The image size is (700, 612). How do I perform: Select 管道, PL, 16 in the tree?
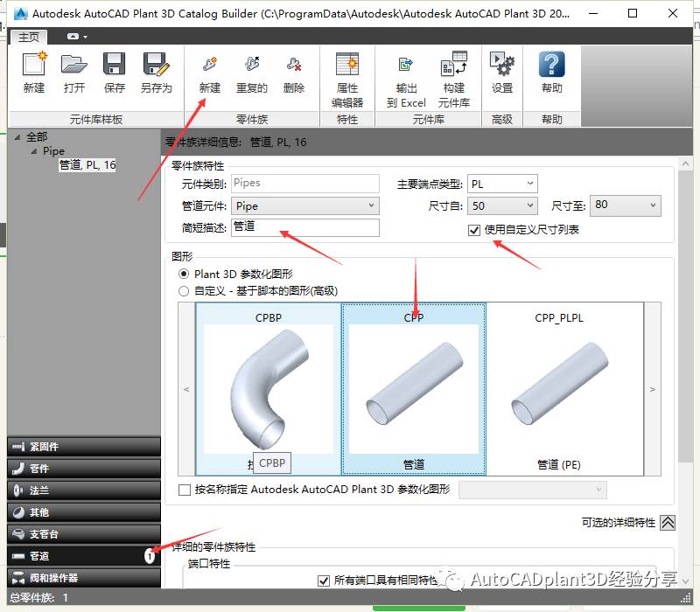(x=87, y=164)
